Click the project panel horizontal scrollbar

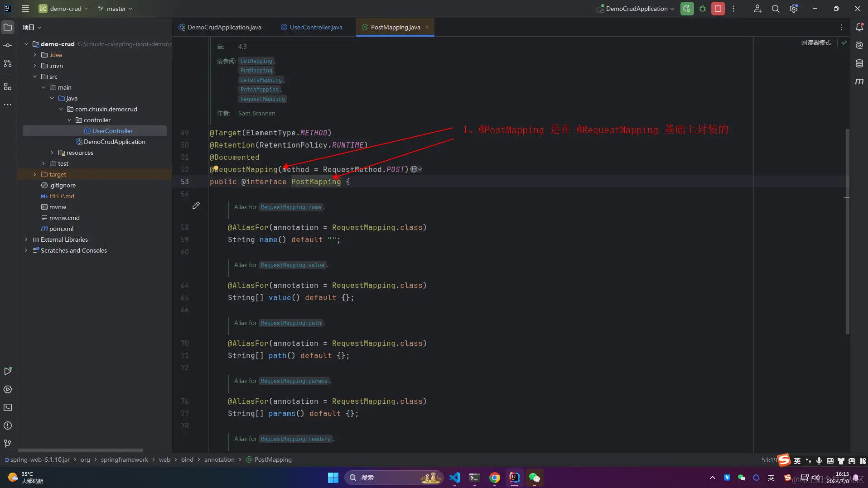(x=80, y=450)
